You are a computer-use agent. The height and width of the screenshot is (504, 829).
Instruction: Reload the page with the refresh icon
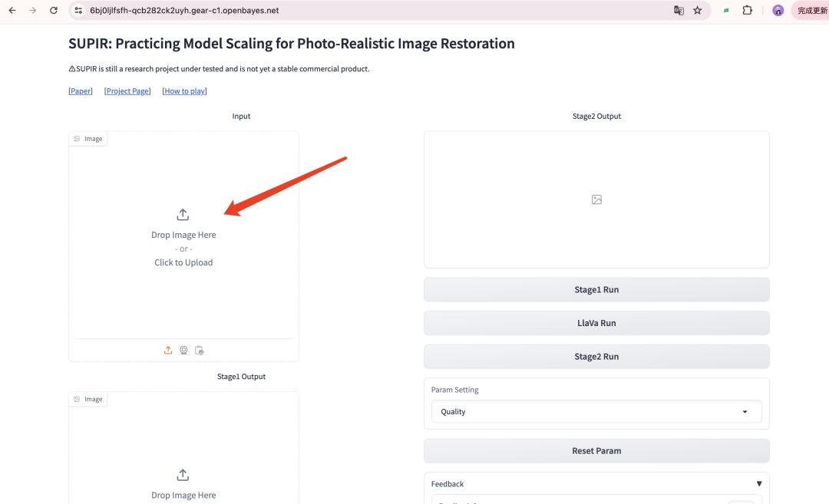[53, 11]
